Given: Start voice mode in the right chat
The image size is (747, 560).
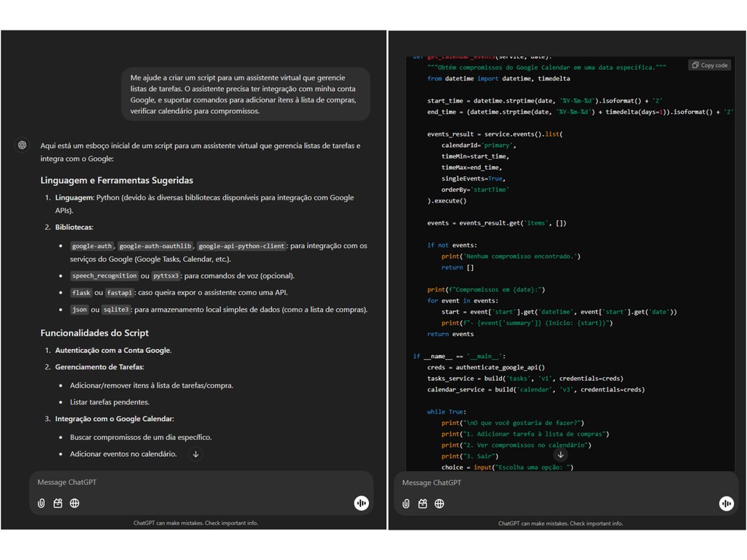Looking at the screenshot, I should click(x=727, y=503).
